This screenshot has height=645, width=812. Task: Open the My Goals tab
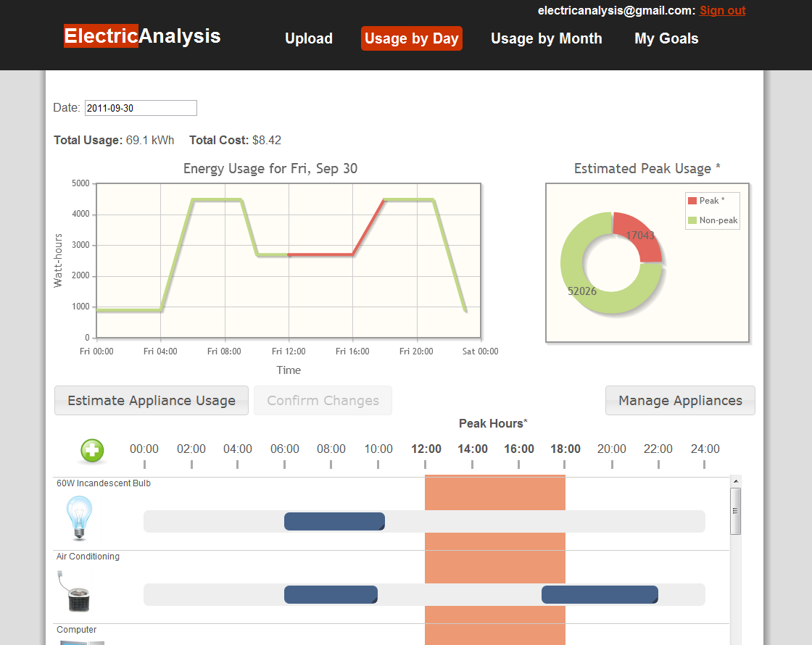click(666, 39)
